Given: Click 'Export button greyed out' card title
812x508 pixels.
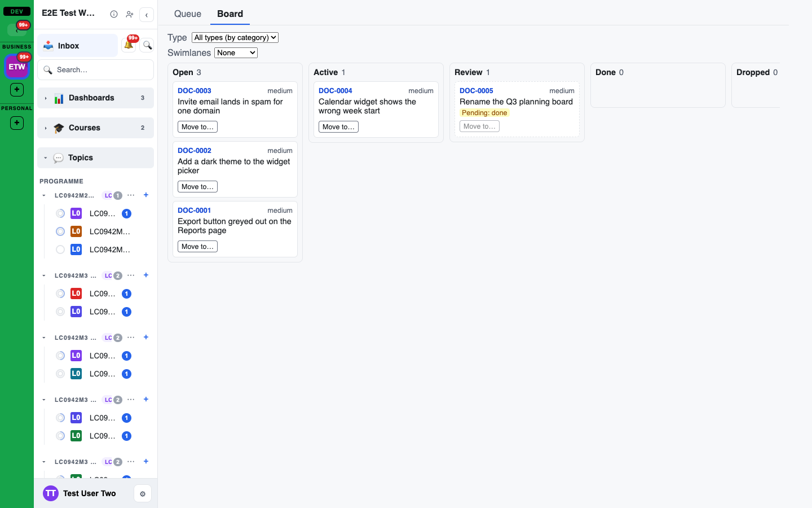Looking at the screenshot, I should click(235, 226).
